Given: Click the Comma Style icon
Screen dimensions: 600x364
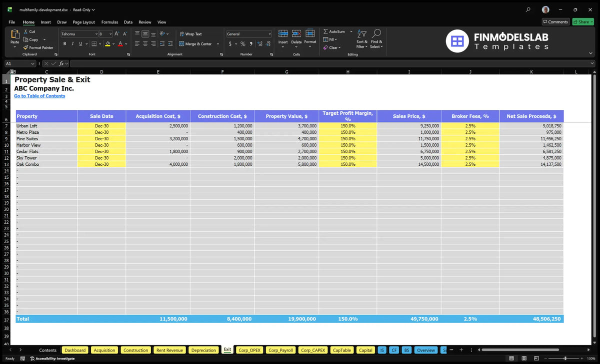Looking at the screenshot, I should click(251, 44).
